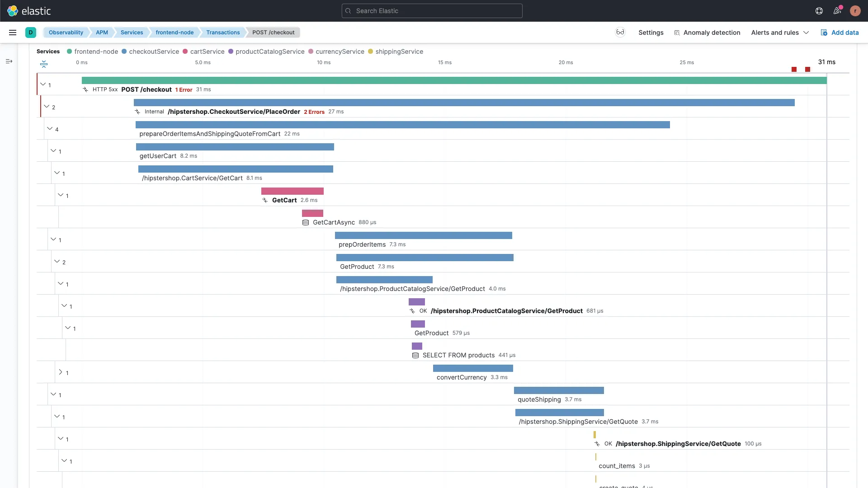This screenshot has height=488, width=868.
Task: Click the Settings button in toolbar
Action: (x=651, y=32)
